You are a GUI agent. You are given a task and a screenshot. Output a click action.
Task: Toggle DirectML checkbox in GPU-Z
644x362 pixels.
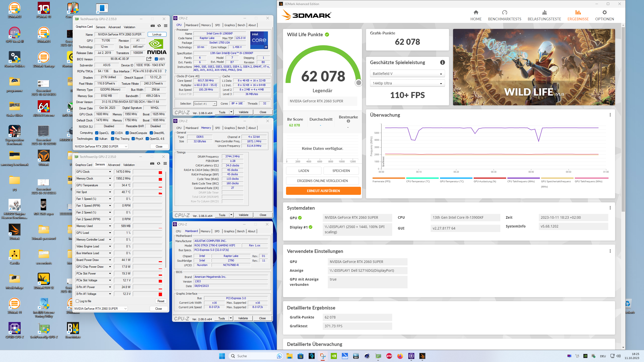point(151,133)
